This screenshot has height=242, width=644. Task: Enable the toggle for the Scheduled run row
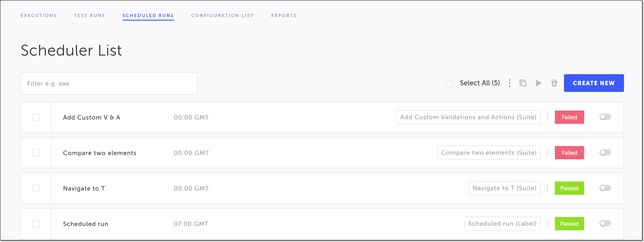(x=605, y=224)
